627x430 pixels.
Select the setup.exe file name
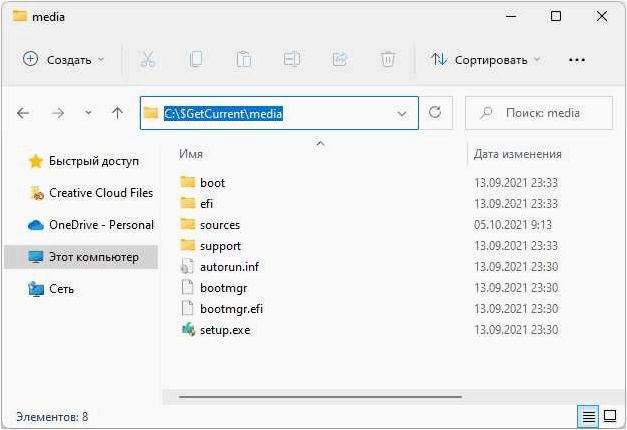(x=225, y=330)
